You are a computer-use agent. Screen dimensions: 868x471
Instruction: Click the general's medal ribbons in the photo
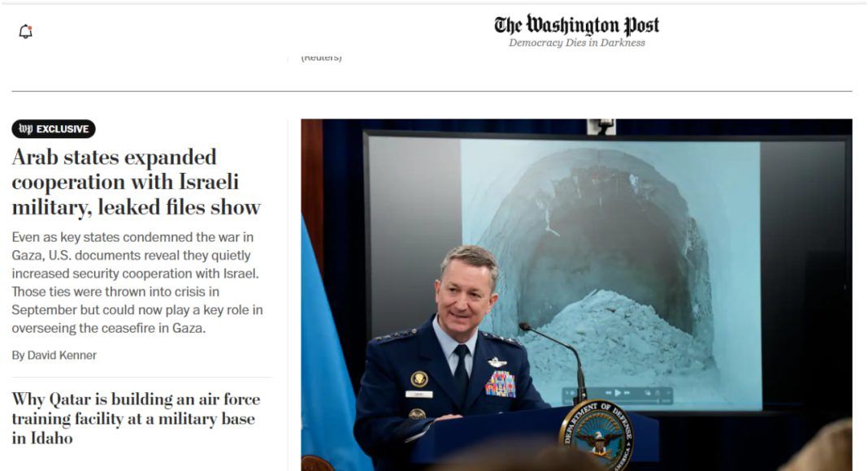[x=500, y=383]
